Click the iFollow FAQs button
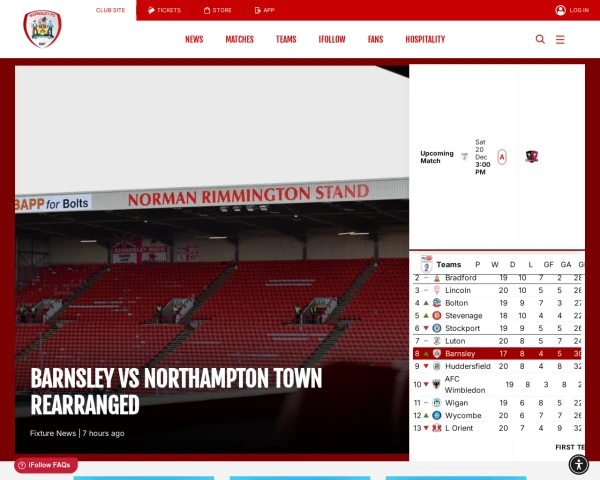Image resolution: width=600 pixels, height=480 pixels. 46,465
